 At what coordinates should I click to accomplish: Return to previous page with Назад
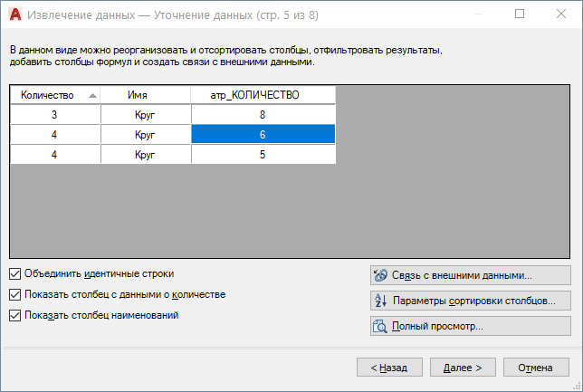point(389,368)
